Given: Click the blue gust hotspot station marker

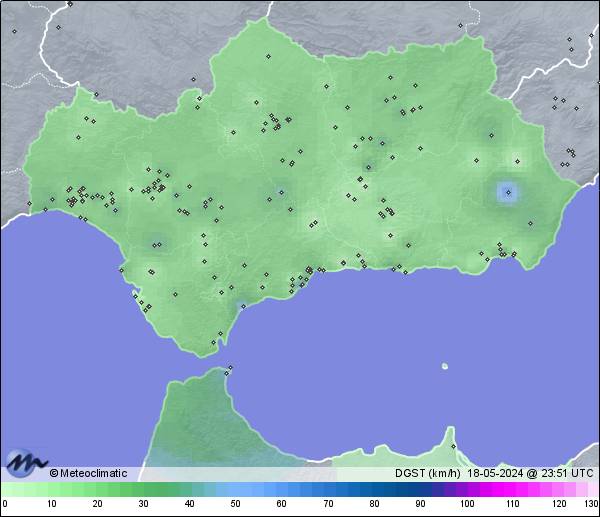Looking at the screenshot, I should pos(508,190).
